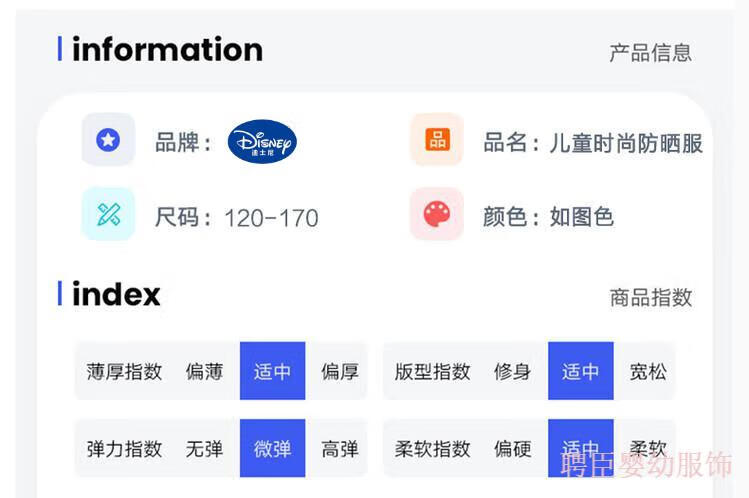Click the Disney logo
This screenshot has height=498, width=749.
pos(262,142)
